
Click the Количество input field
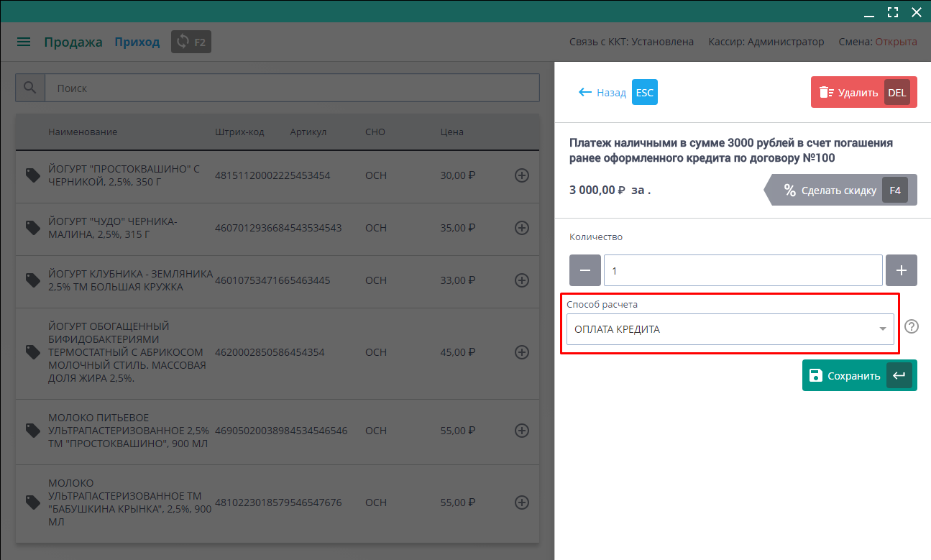tap(743, 270)
